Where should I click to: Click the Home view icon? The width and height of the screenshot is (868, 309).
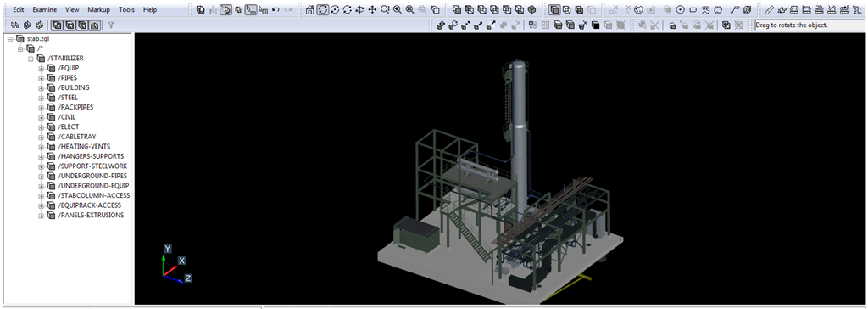(310, 10)
